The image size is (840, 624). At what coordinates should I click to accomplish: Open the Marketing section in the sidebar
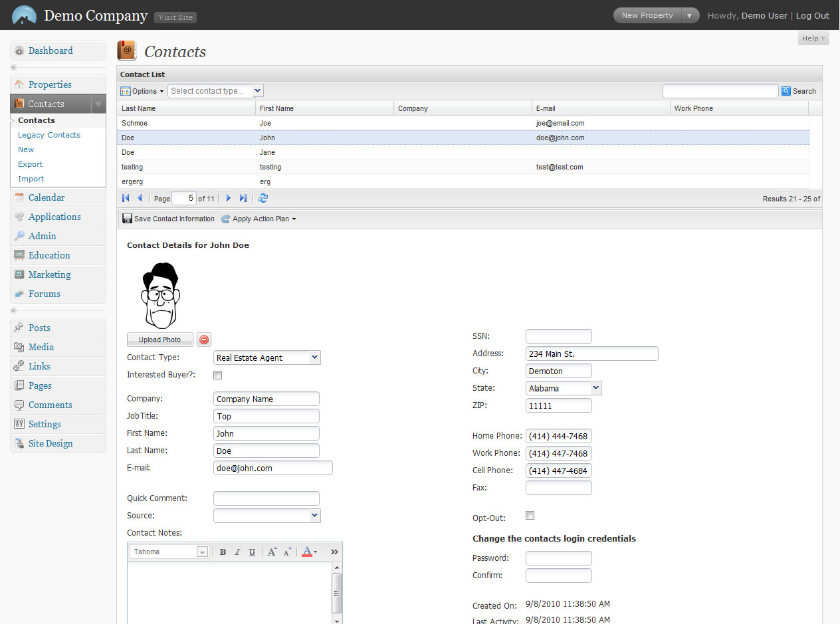coord(48,274)
